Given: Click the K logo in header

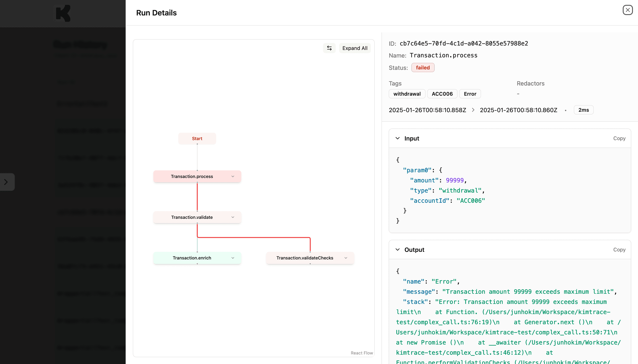Looking at the screenshot, I should [63, 13].
